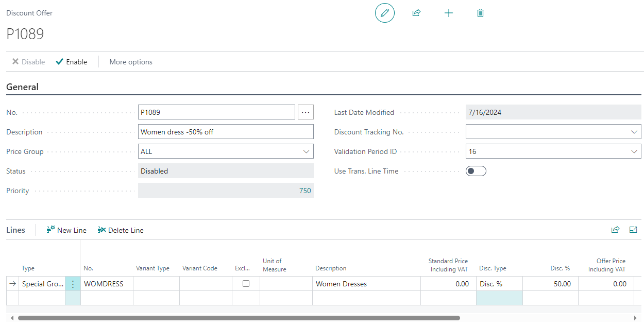644x326 pixels.
Task: Expand the Discount Tracking No. dropdown
Action: [x=634, y=132]
